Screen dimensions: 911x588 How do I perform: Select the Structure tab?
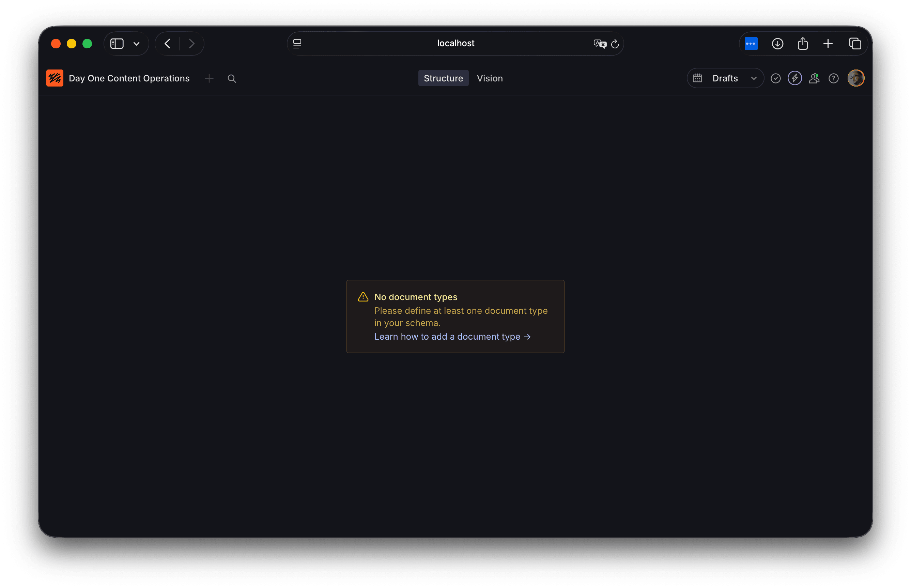443,78
